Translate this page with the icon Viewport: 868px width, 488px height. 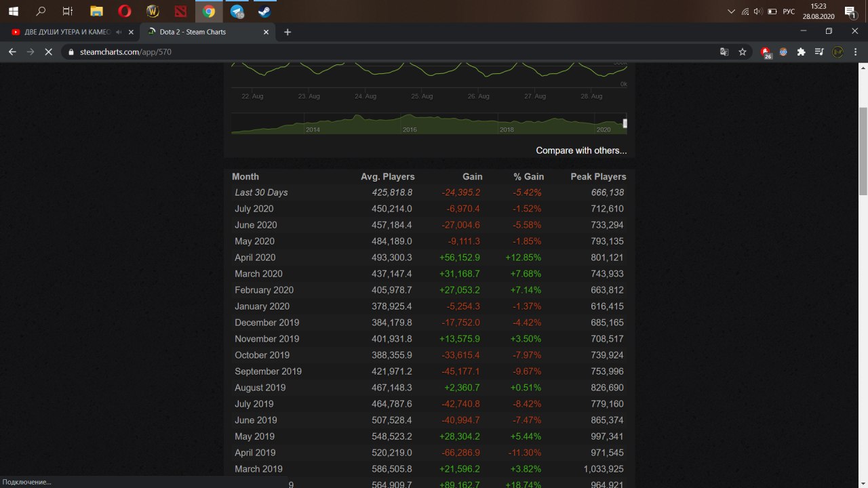coord(724,52)
